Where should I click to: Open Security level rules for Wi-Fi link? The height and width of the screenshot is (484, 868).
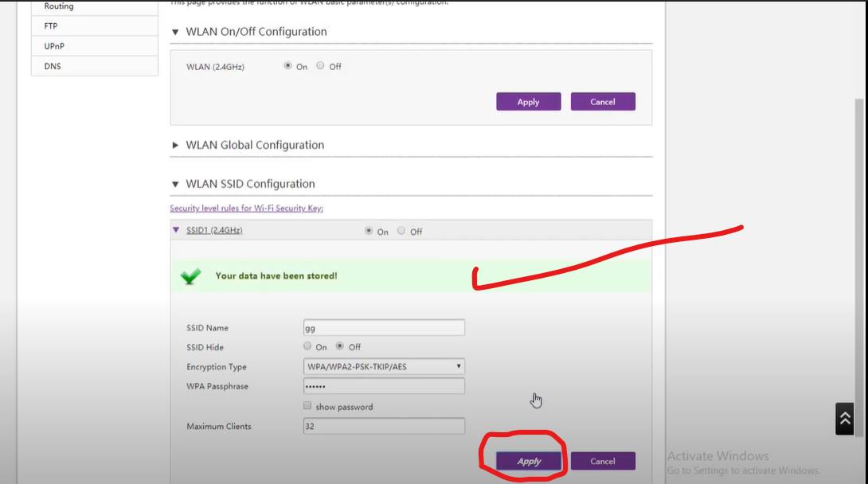tap(246, 209)
